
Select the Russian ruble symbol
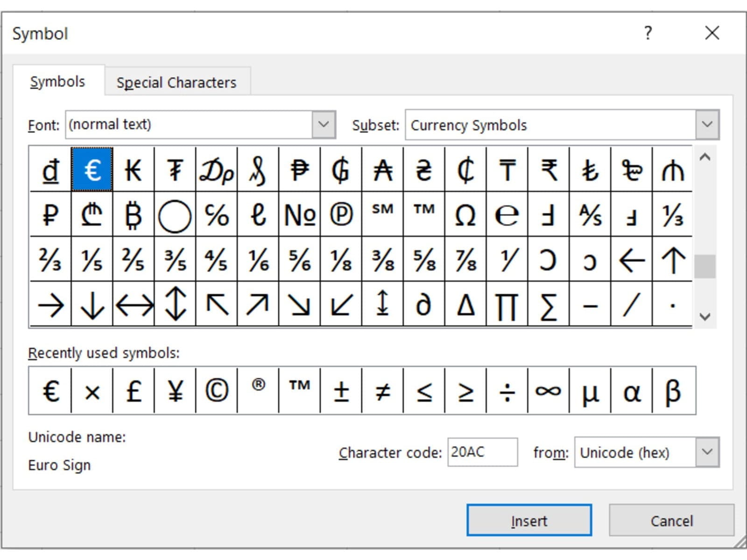coord(50,215)
